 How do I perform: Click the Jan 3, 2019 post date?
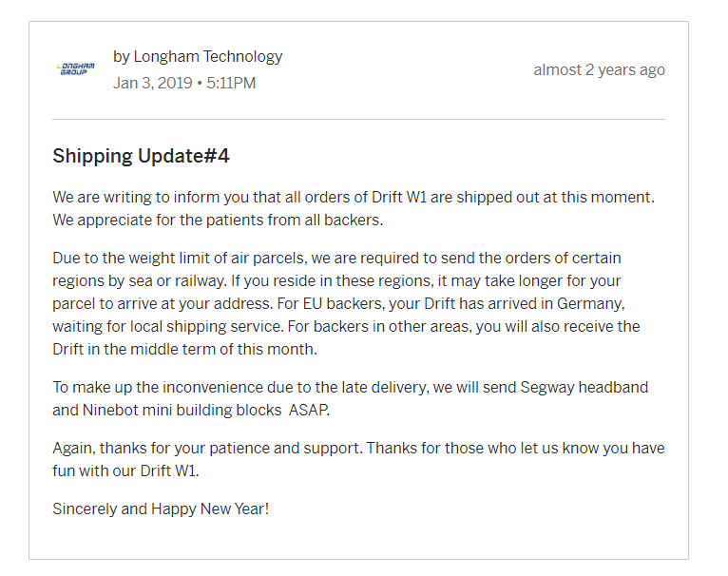153,83
